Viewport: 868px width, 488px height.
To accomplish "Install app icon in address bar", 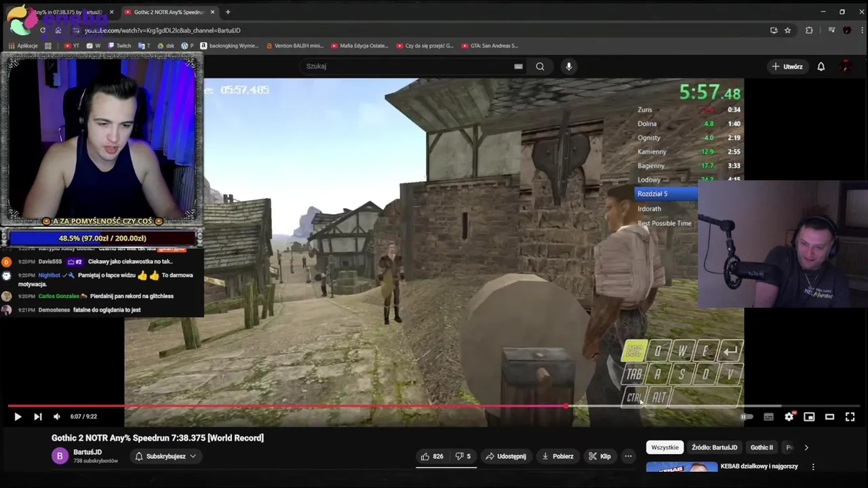I will point(774,30).
